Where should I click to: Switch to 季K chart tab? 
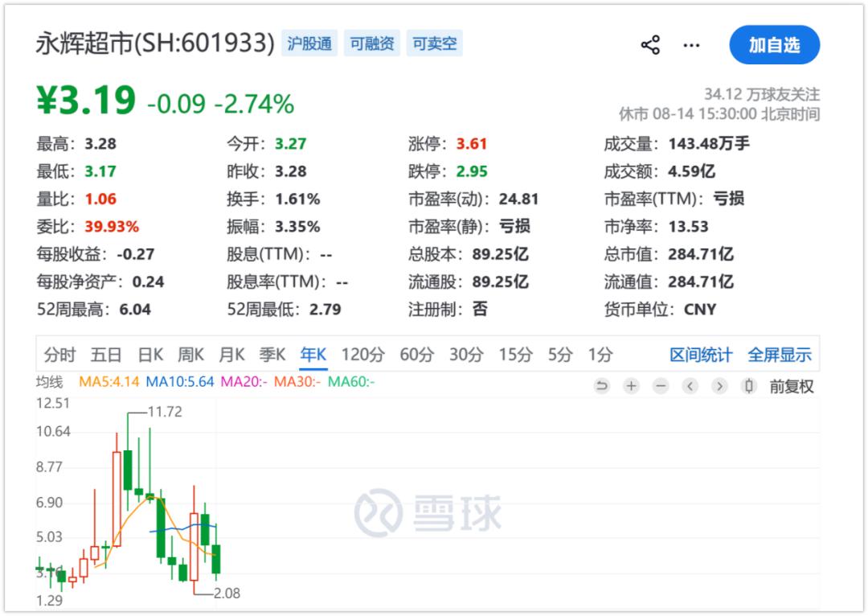tap(272, 355)
